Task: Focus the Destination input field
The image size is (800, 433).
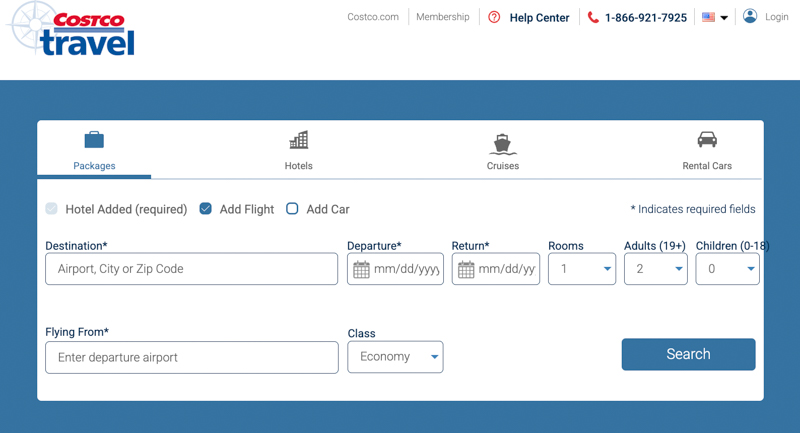Action: [191, 269]
